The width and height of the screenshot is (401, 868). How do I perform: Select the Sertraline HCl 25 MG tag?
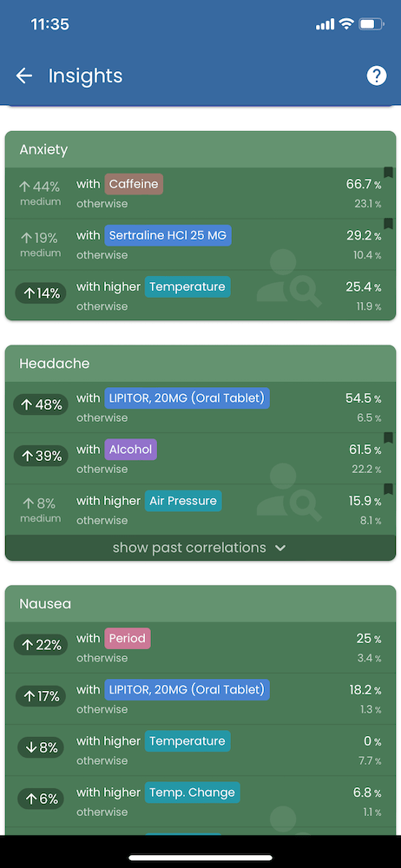[168, 235]
